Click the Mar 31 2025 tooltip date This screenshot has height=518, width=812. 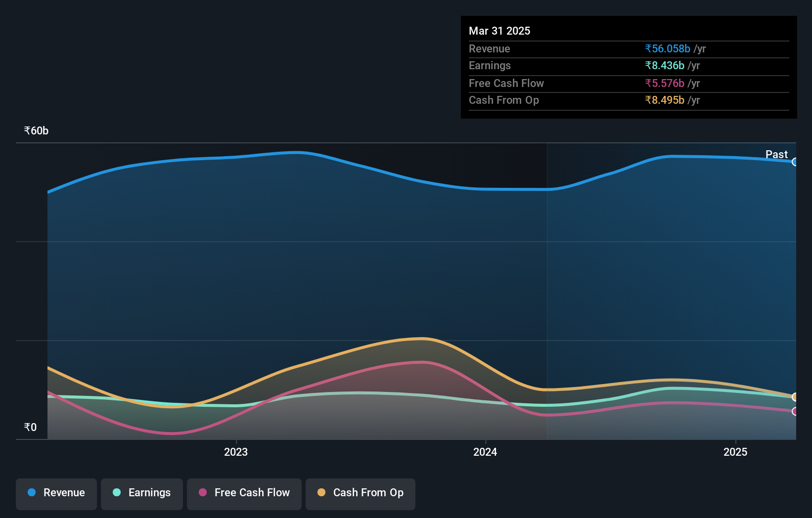499,31
